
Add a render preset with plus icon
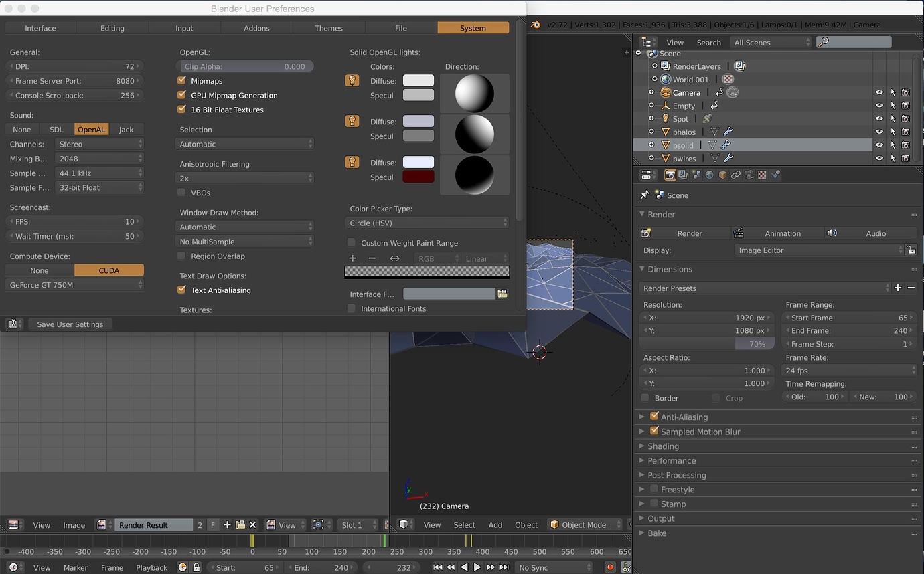click(x=898, y=288)
